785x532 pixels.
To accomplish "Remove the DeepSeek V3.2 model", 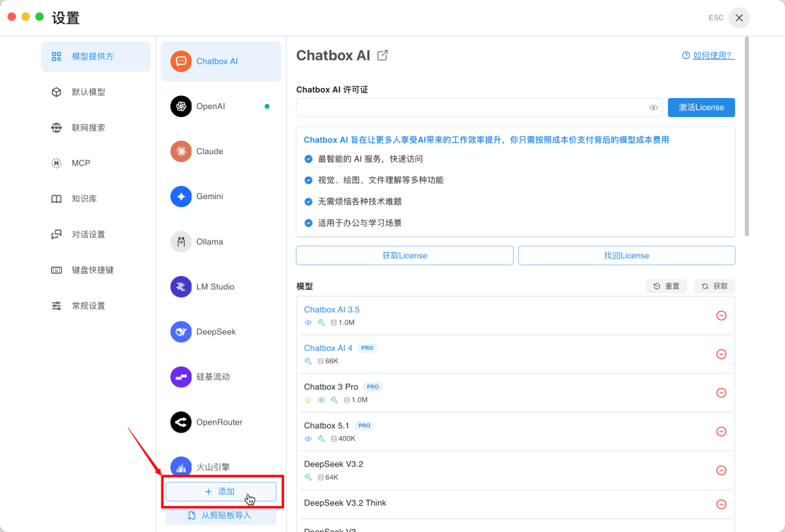I will 721,470.
